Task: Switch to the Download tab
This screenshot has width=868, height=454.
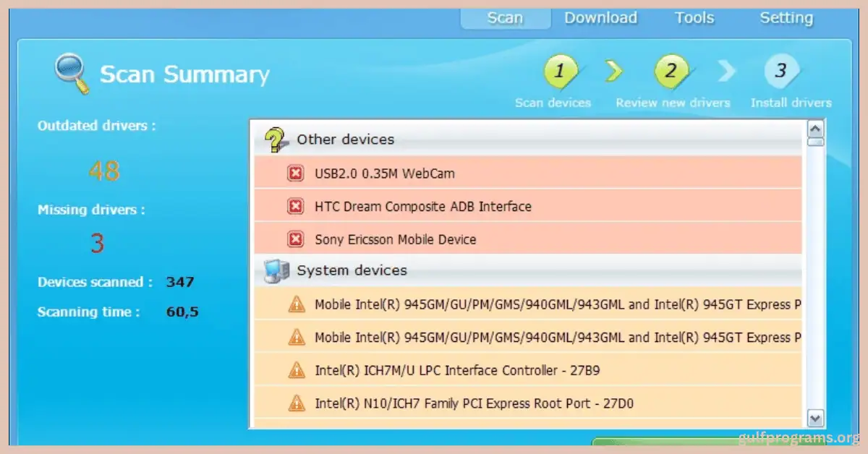Action: pos(600,18)
